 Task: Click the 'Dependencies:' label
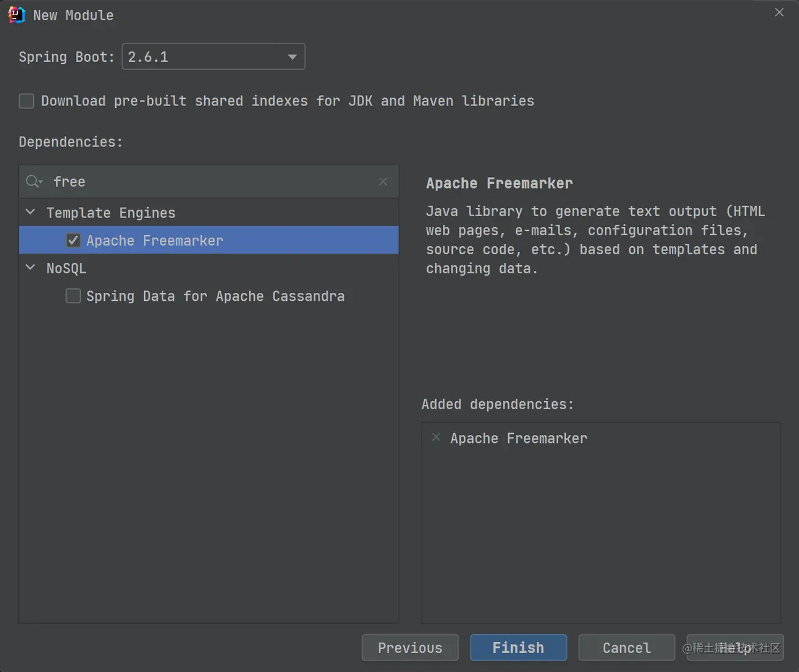point(70,142)
